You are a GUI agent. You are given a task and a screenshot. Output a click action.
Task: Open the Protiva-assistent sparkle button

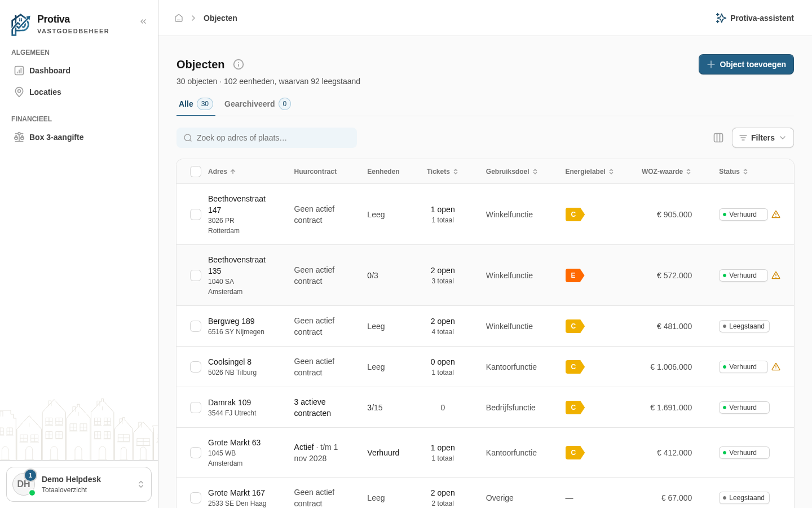[754, 18]
